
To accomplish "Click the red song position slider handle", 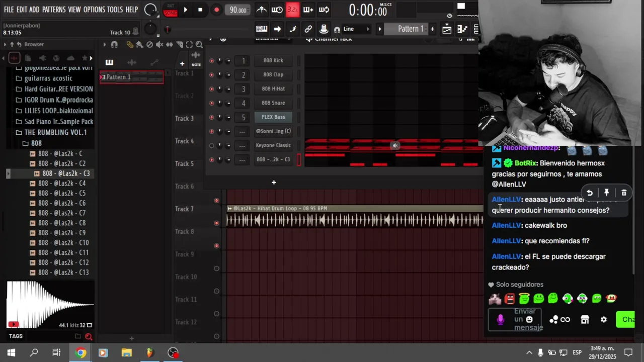I will [168, 29].
